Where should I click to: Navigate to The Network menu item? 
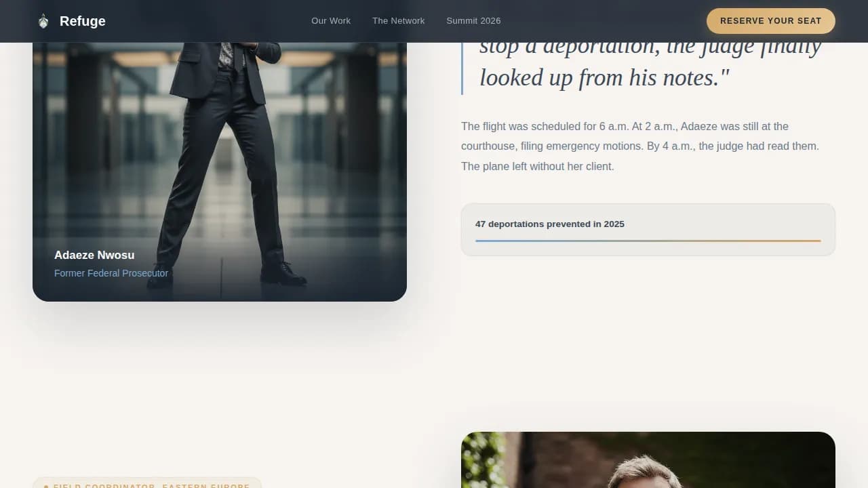pos(398,21)
